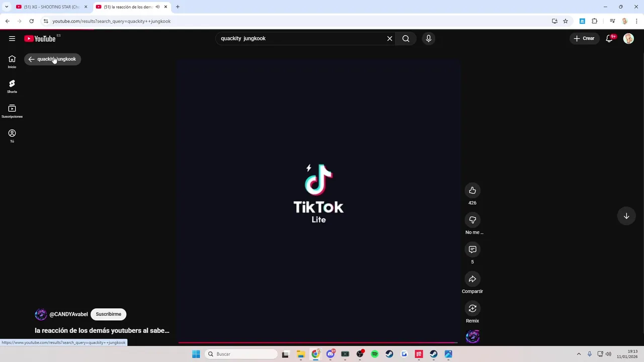
Task: Open the comments with 5 replies
Action: 472,249
